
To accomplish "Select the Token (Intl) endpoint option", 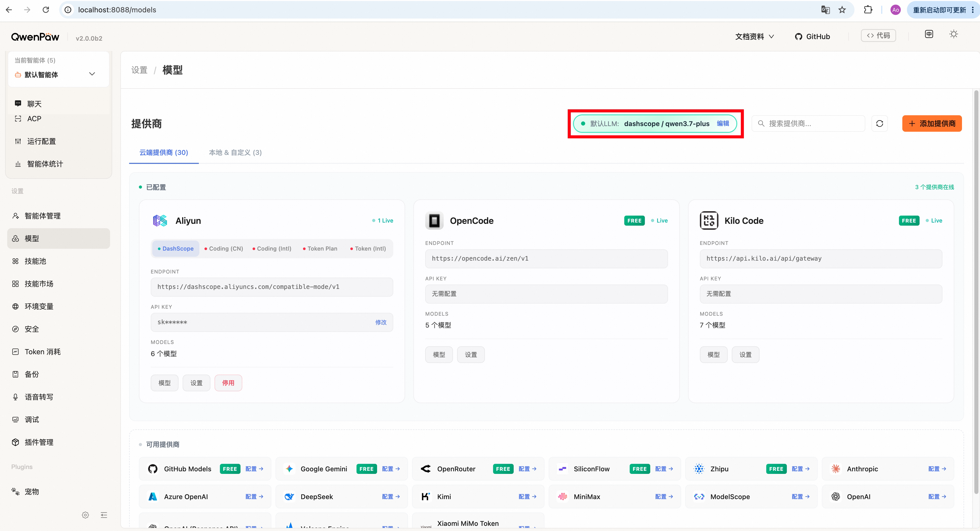I will tap(368, 249).
